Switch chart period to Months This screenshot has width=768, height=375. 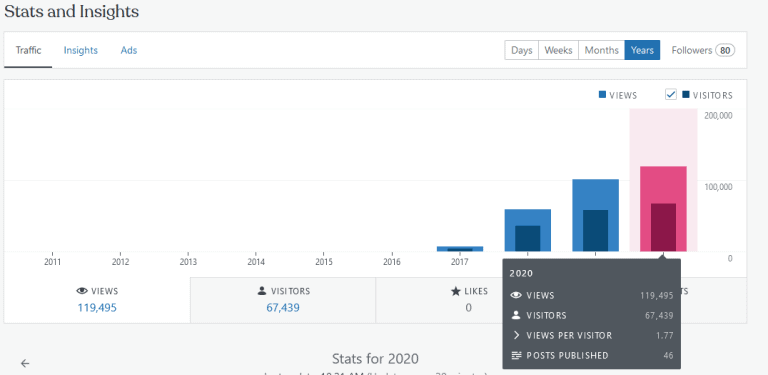click(x=601, y=50)
